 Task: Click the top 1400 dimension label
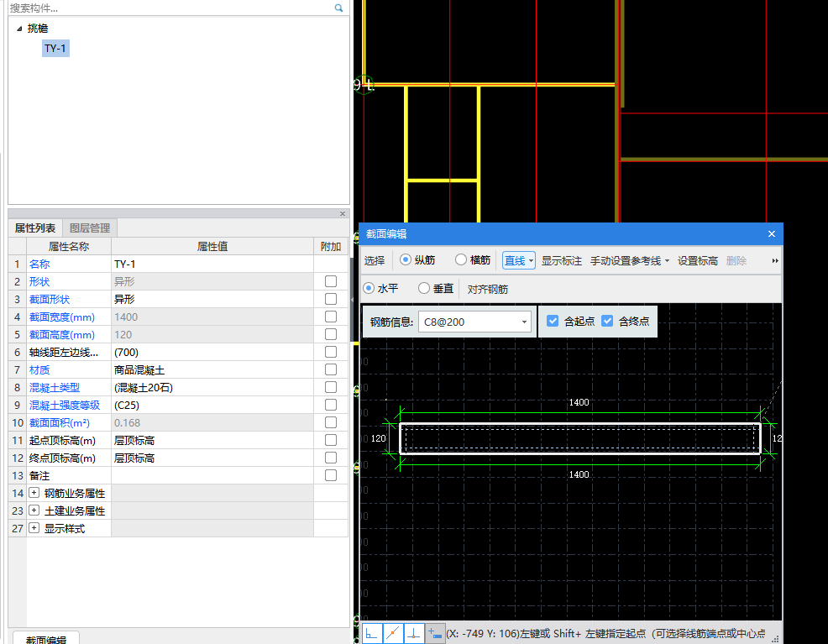[579, 402]
